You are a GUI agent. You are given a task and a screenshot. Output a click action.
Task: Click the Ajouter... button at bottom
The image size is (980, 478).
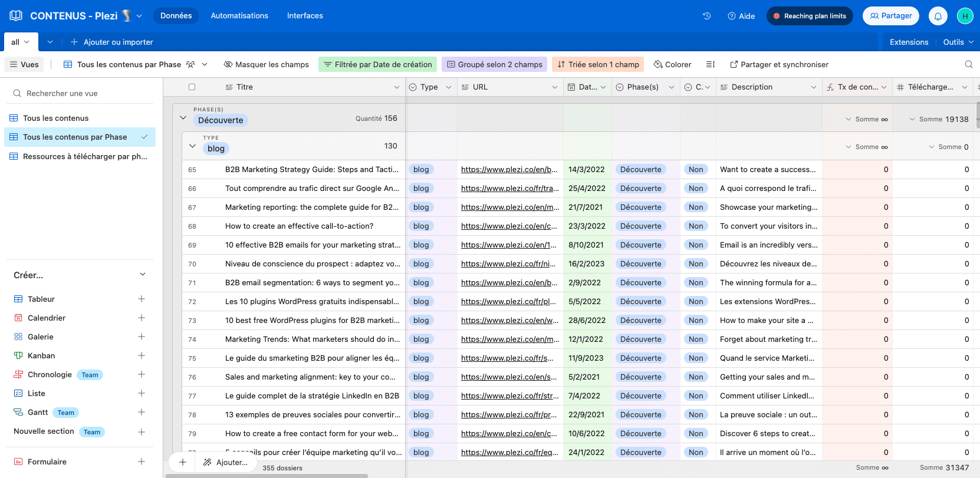tap(226, 462)
